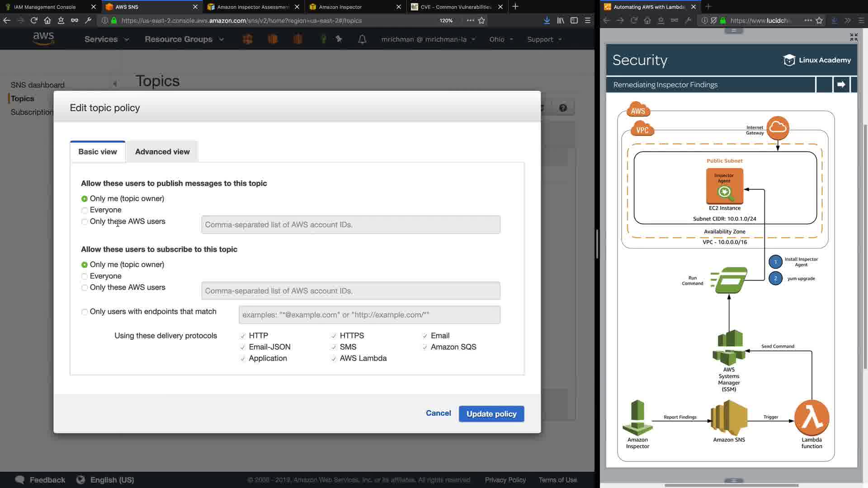Open the notifications bell icon
The height and width of the screenshot is (488, 868).
[362, 39]
